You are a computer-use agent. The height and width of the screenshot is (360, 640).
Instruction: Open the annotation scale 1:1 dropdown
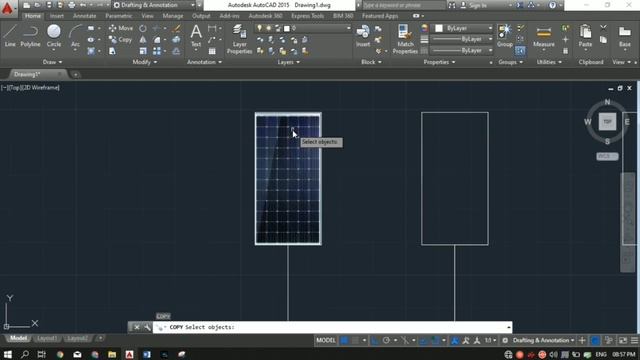tap(490, 340)
